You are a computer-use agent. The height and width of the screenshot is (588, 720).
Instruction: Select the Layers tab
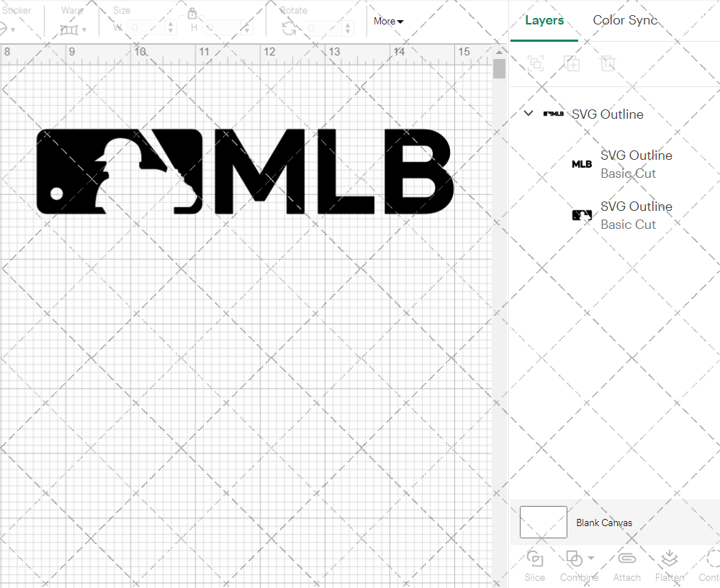pos(544,20)
